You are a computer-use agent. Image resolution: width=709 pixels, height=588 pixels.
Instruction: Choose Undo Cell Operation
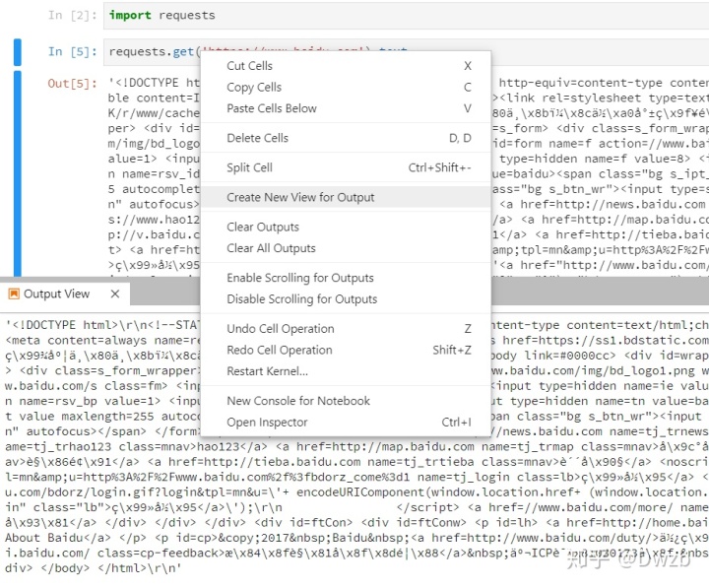tap(346, 329)
